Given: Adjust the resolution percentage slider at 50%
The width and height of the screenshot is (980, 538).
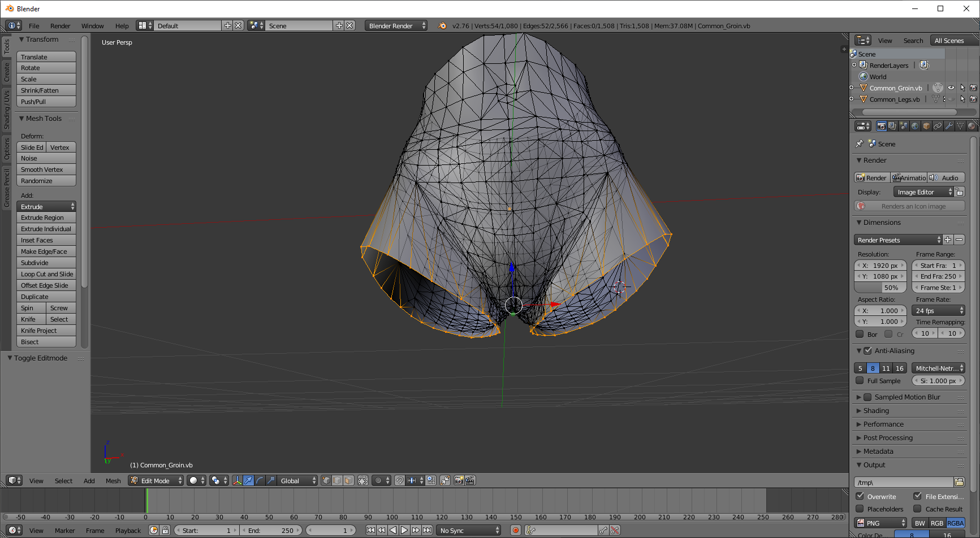Looking at the screenshot, I should (880, 288).
